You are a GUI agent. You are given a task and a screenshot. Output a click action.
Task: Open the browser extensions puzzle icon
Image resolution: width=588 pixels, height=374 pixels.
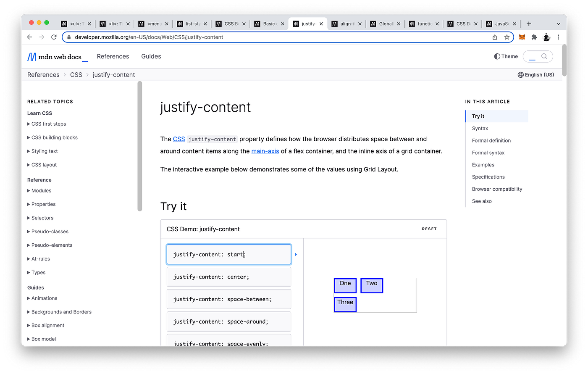tap(534, 37)
